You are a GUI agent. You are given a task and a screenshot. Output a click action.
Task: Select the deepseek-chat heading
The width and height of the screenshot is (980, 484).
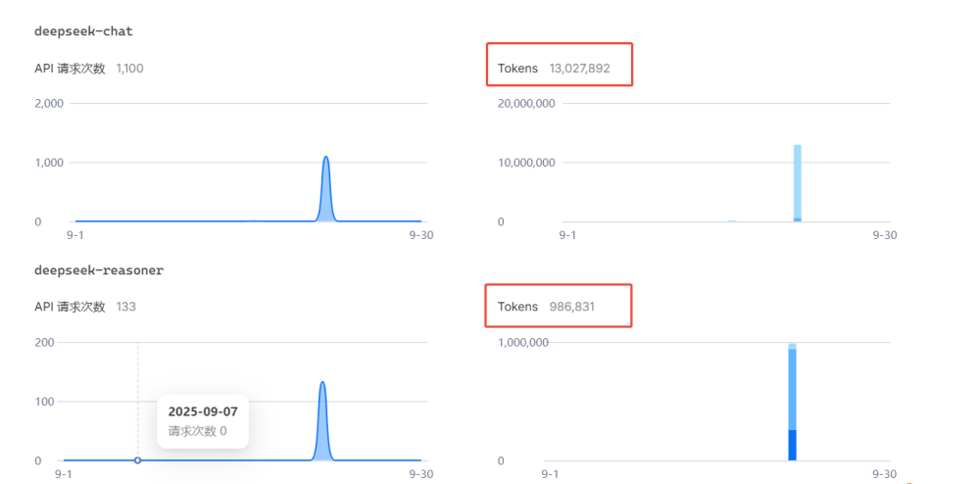pos(83,31)
